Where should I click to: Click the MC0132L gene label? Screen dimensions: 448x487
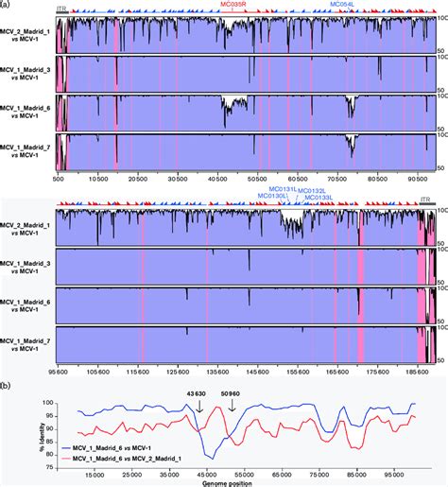tap(312, 191)
